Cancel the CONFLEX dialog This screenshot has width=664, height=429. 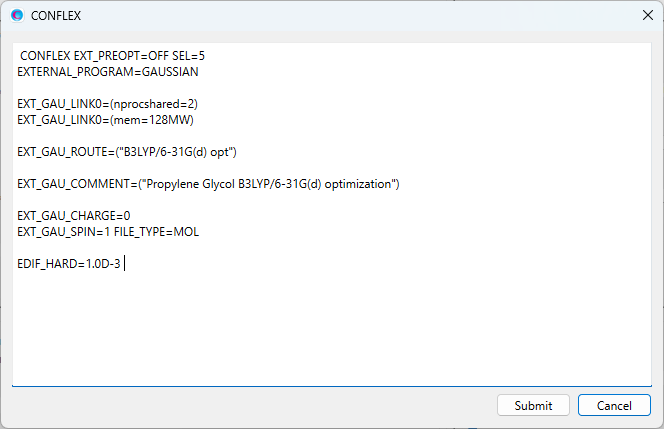click(613, 405)
